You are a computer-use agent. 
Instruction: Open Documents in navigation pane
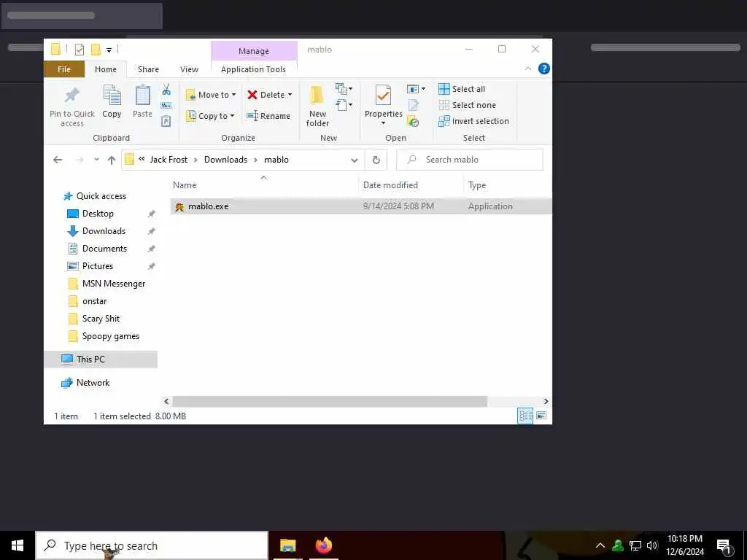click(x=104, y=249)
